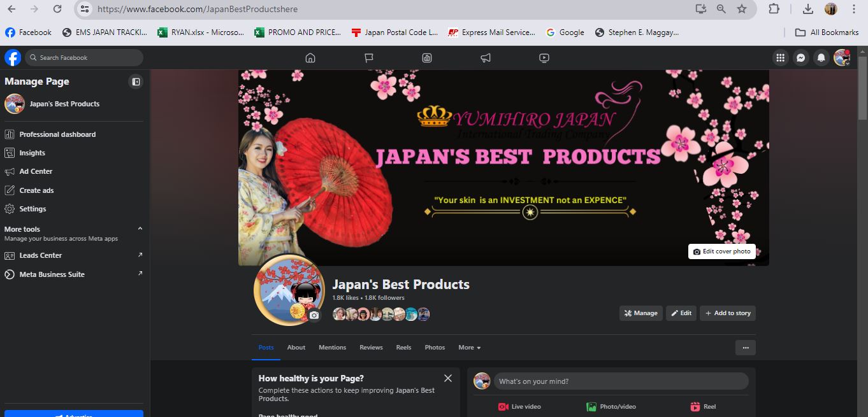Click the browser zoom magnifier icon

(x=721, y=9)
